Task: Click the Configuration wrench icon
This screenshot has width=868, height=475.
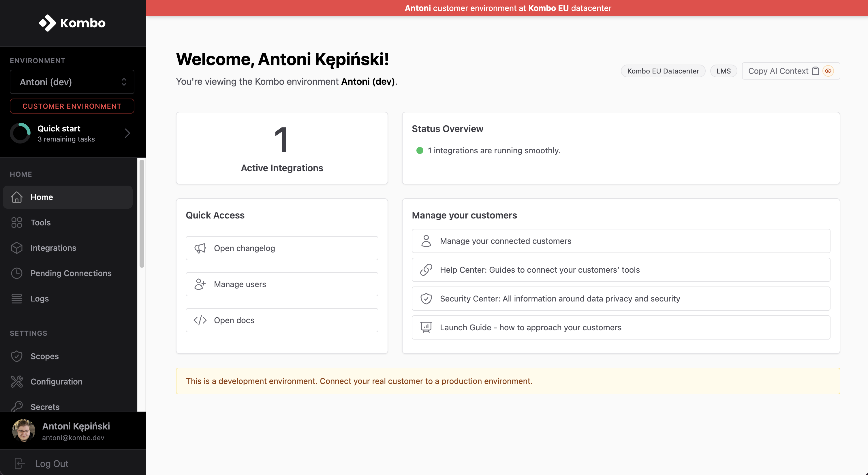Action: 16,381
